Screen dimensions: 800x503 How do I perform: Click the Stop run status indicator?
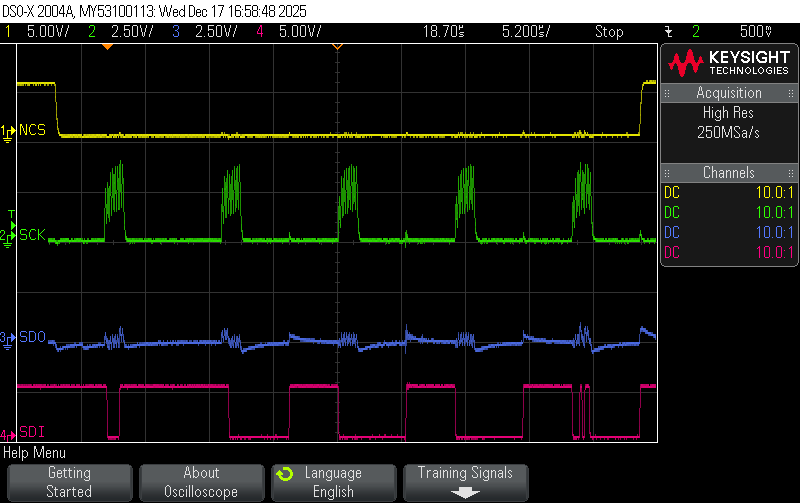pos(609,32)
